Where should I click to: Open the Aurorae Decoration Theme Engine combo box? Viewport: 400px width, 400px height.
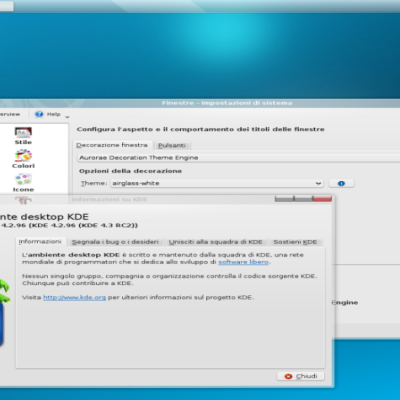[238, 158]
